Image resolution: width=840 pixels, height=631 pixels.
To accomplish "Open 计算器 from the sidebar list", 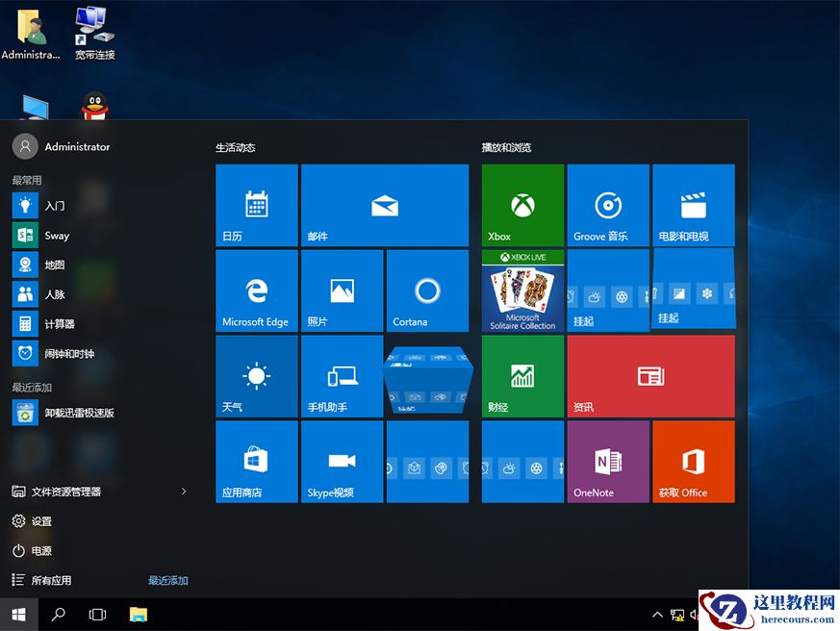I will coord(58,324).
